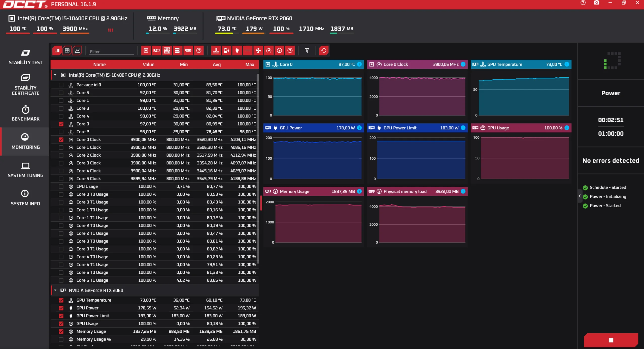Screen dimensions: 644x349
Task: Check the CPU Usage checkbox
Action: pyautogui.click(x=61, y=187)
